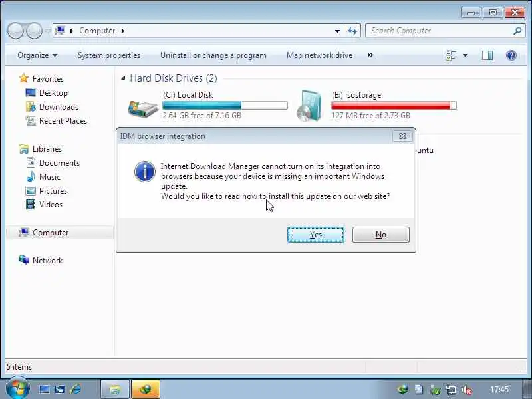The width and height of the screenshot is (532, 399).
Task: Show more toolbar commands chevron
Action: coord(370,55)
